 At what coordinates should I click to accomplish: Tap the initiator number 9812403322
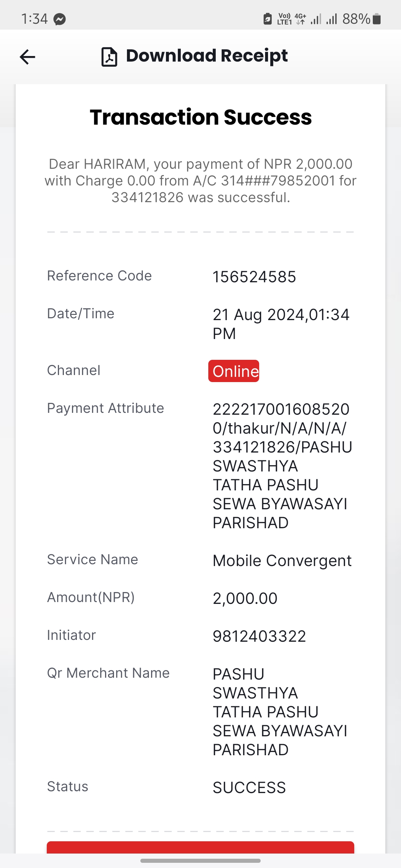click(259, 636)
